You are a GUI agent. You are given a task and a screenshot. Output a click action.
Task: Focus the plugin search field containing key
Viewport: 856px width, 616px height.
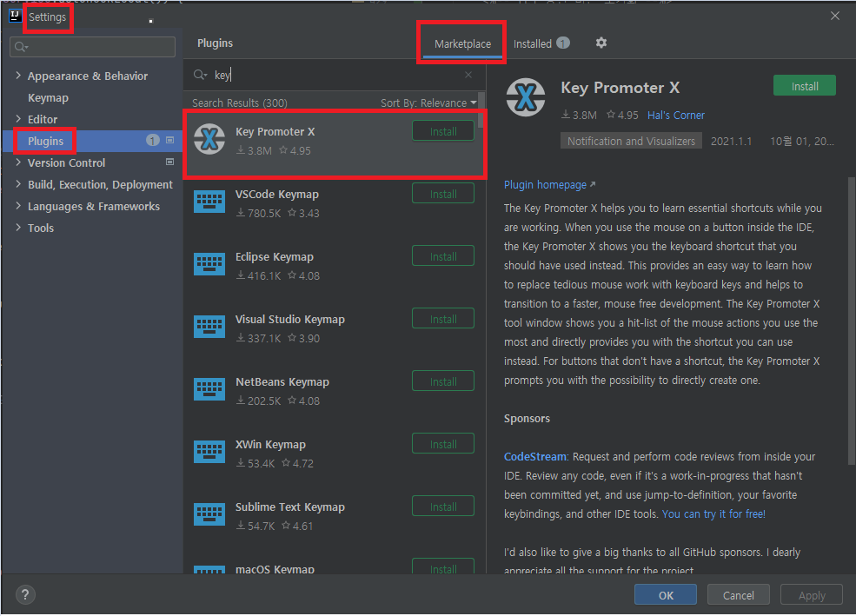[x=334, y=75]
